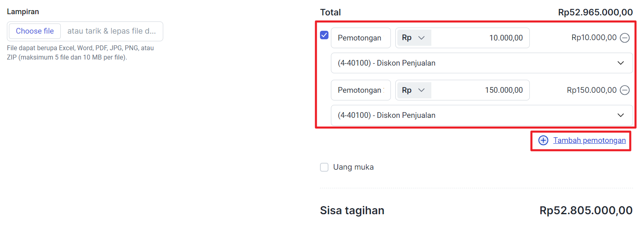Open second Rp currency type dropdown
Screen dimensions: 644x230
tap(414, 90)
